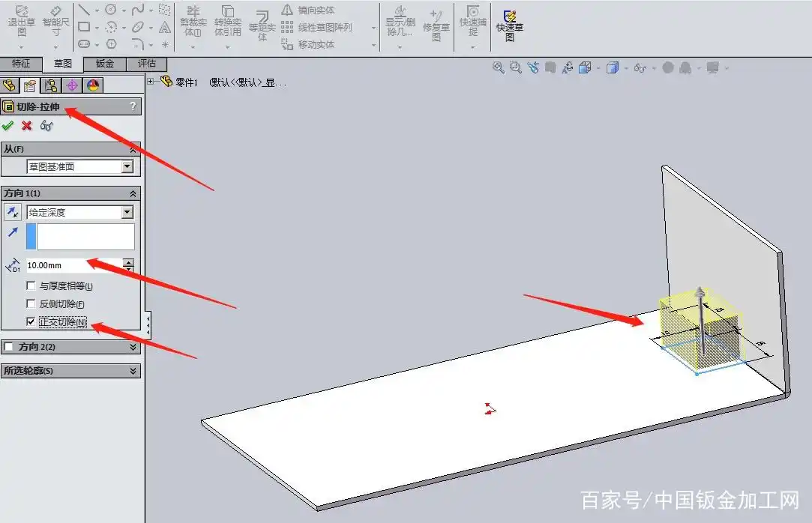Screen dimensions: 812x523
Task: Click the help question mark for 切除-拉伸
Action: 133,106
